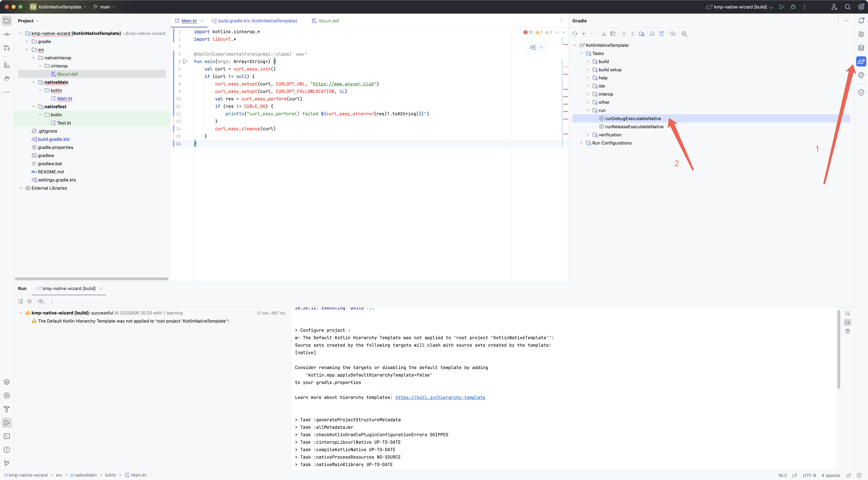Click the Project panel horizontal scrollbar
Image resolution: width=868 pixels, height=480 pixels.
92,279
